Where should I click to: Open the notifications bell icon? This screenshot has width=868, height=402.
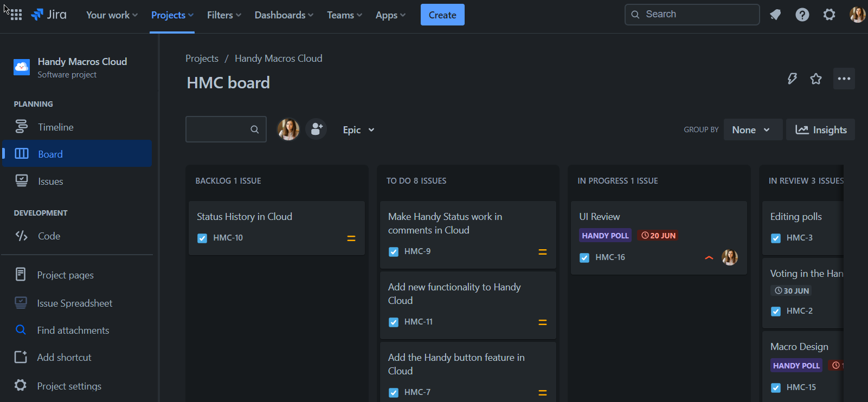point(775,15)
